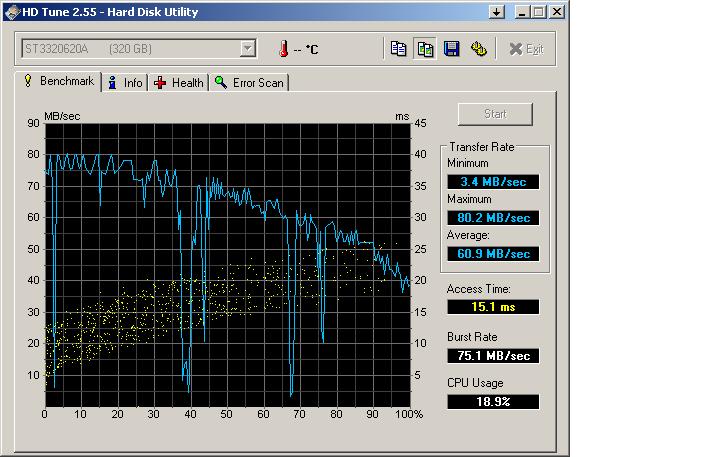Click the copy screenshot to clipboard icon

point(425,49)
